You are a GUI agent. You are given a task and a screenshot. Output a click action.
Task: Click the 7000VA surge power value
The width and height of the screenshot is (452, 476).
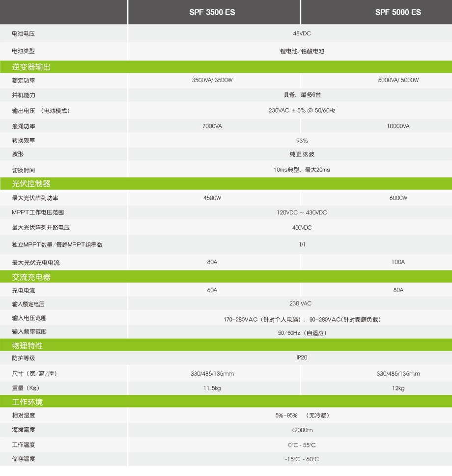(x=212, y=126)
